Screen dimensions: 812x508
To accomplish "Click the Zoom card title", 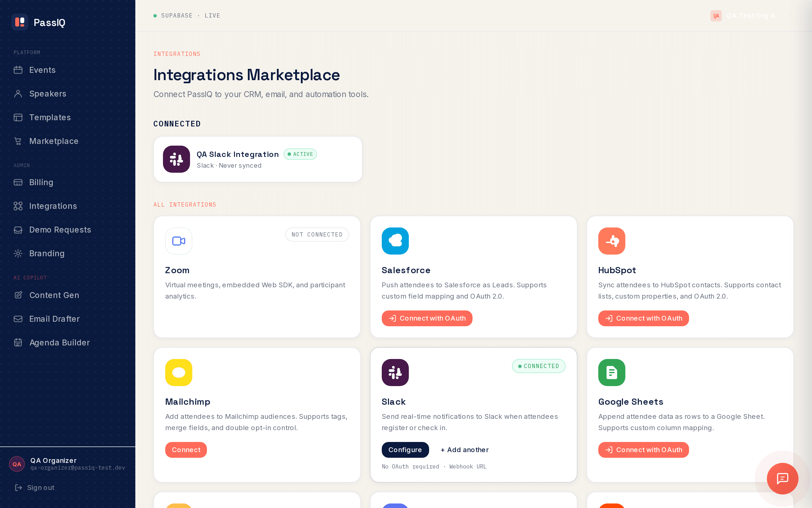I will [x=177, y=270].
